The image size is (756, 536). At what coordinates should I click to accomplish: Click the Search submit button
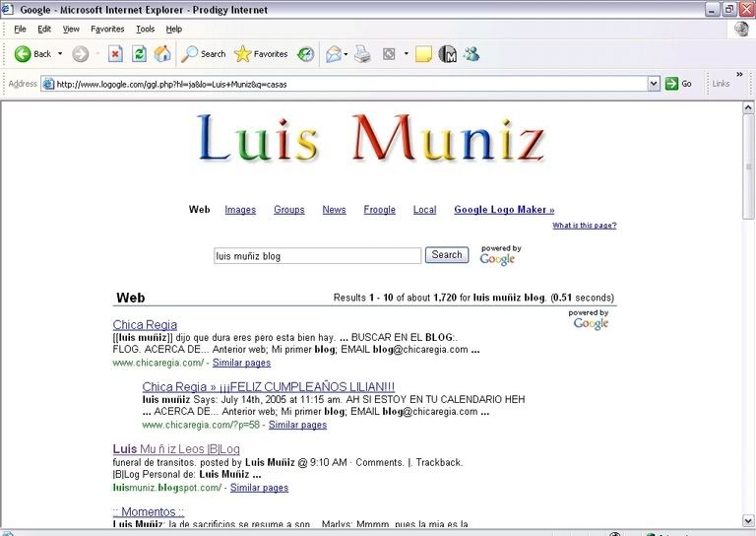point(447,255)
